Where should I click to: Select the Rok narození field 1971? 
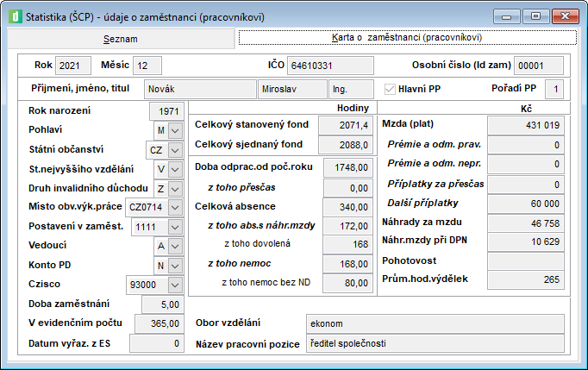coord(166,111)
